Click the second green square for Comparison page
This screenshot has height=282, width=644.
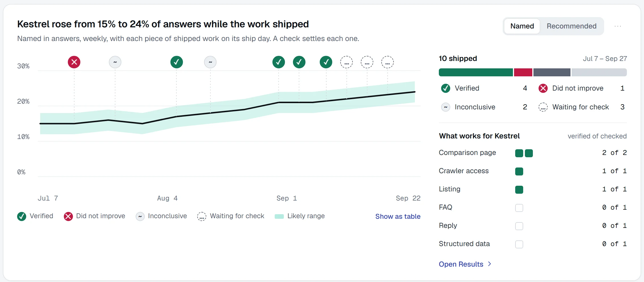[529, 153]
